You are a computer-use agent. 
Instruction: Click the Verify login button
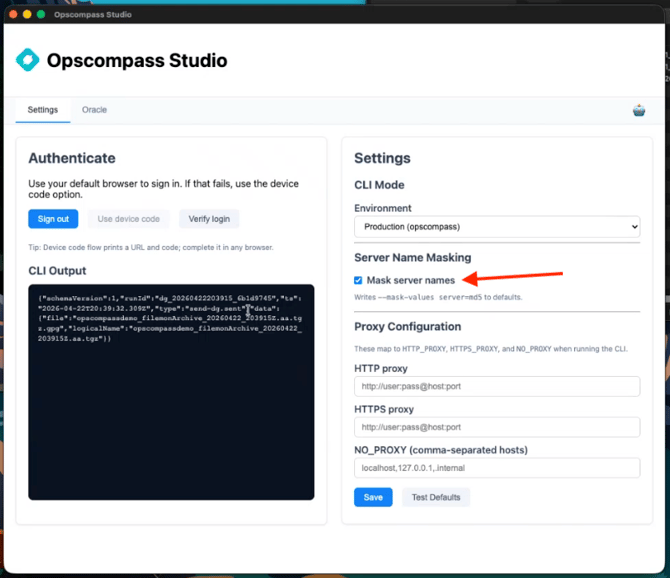(209, 219)
